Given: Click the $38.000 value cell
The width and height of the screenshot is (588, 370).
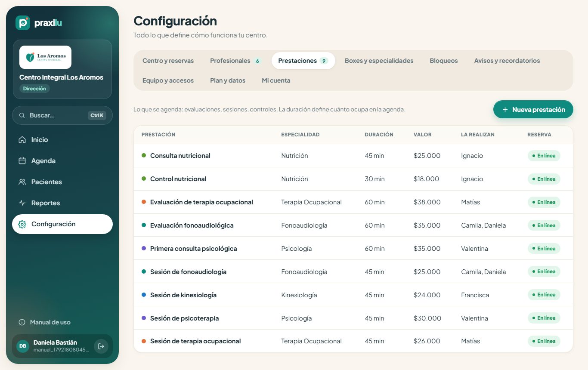Looking at the screenshot, I should click(427, 202).
